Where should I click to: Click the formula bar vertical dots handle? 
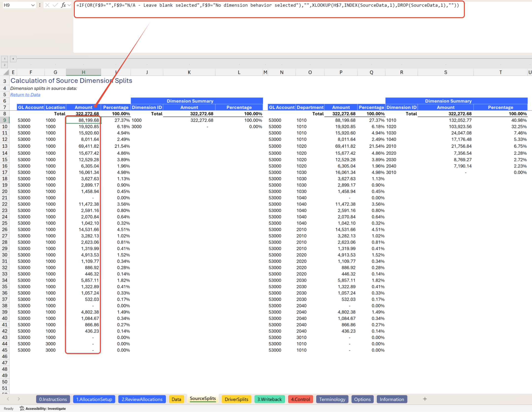click(x=40, y=5)
